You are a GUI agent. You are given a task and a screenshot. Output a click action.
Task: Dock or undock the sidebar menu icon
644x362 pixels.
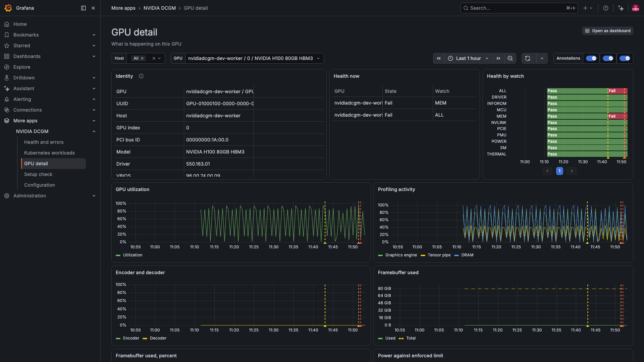coord(84,8)
